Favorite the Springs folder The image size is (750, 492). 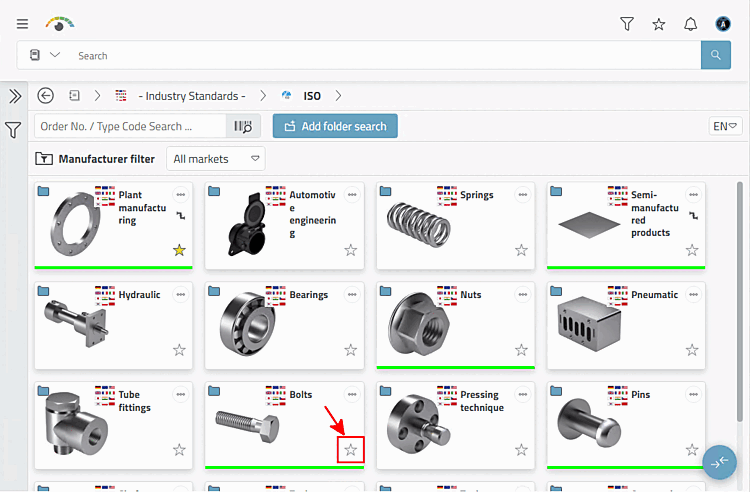coord(521,250)
